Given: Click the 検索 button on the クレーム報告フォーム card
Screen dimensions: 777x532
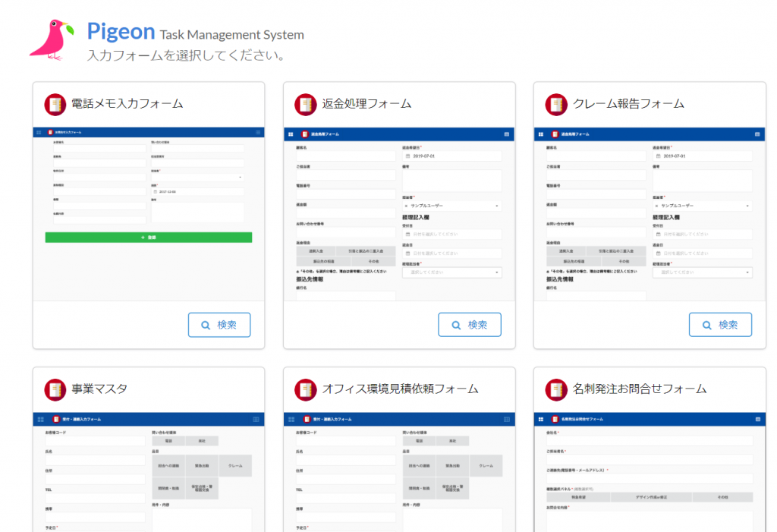Looking at the screenshot, I should tap(720, 325).
